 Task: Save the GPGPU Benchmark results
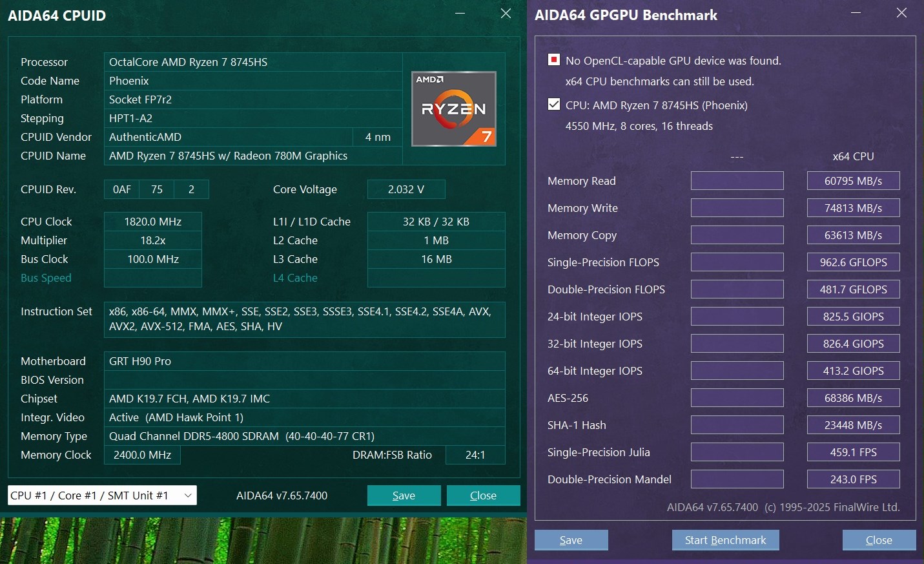[571, 540]
